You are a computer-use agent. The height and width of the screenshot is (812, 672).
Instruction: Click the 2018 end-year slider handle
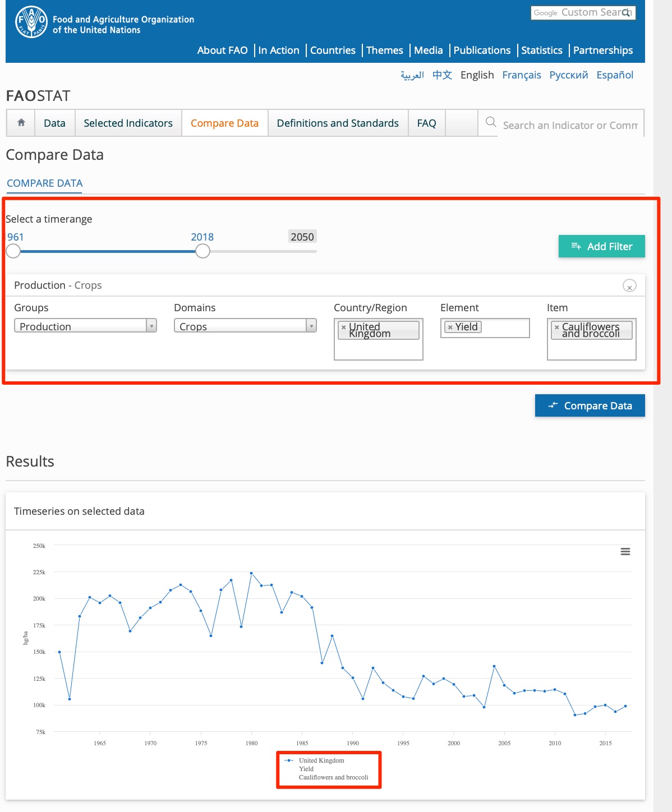tap(202, 251)
